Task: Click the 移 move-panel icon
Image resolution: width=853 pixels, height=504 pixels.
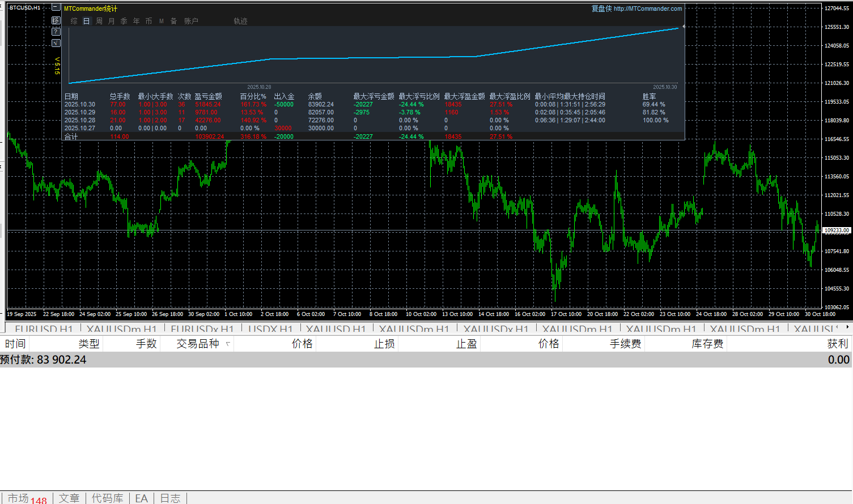Action: (56, 20)
